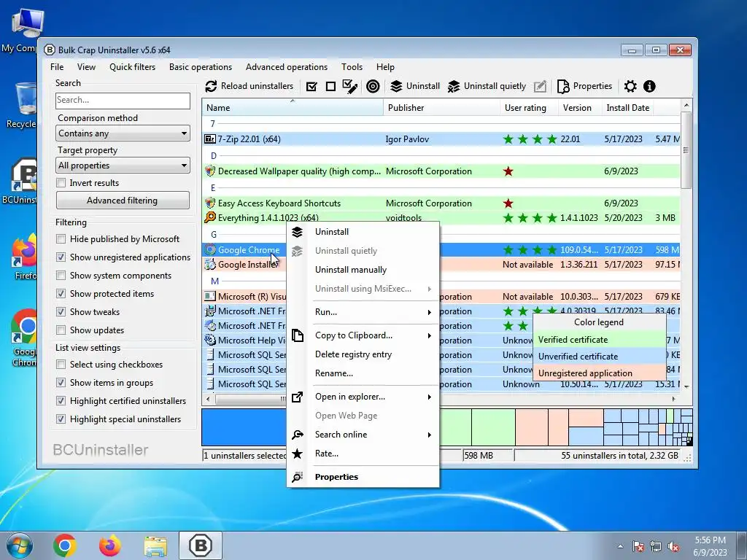Uncheck Show unregistered applications

pyautogui.click(x=61, y=257)
